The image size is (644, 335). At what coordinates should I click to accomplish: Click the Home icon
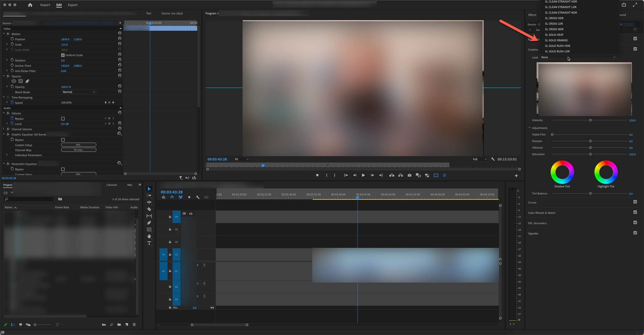[30, 5]
